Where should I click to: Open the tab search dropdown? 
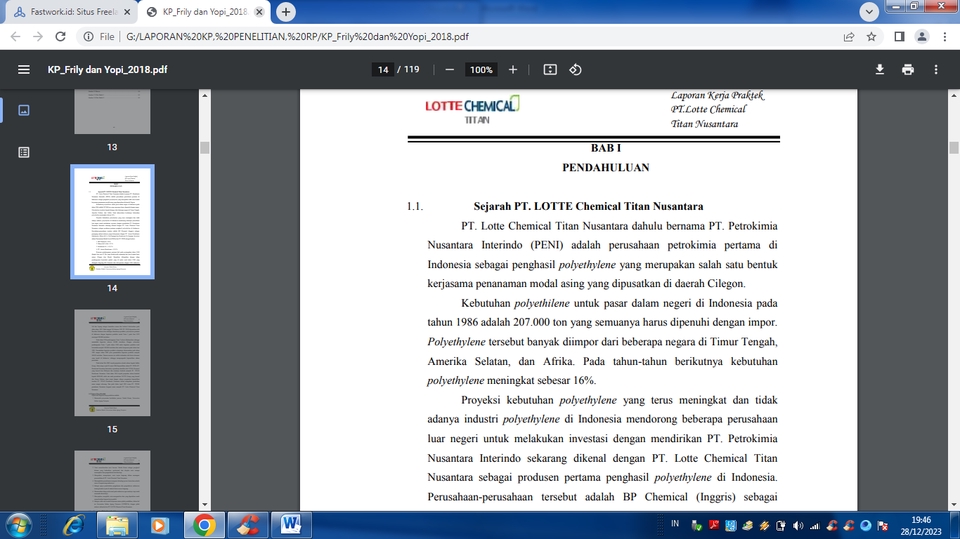coord(869,12)
